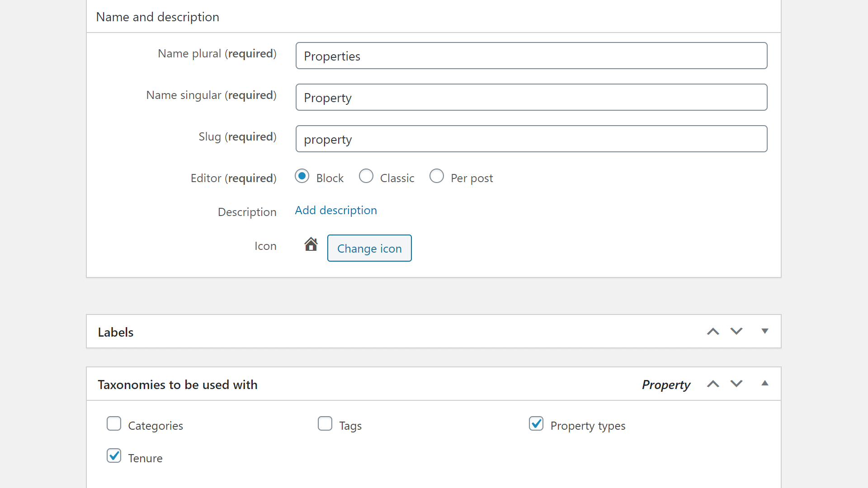Select the Per post editor option
Image resolution: width=868 pixels, height=488 pixels.
click(437, 176)
